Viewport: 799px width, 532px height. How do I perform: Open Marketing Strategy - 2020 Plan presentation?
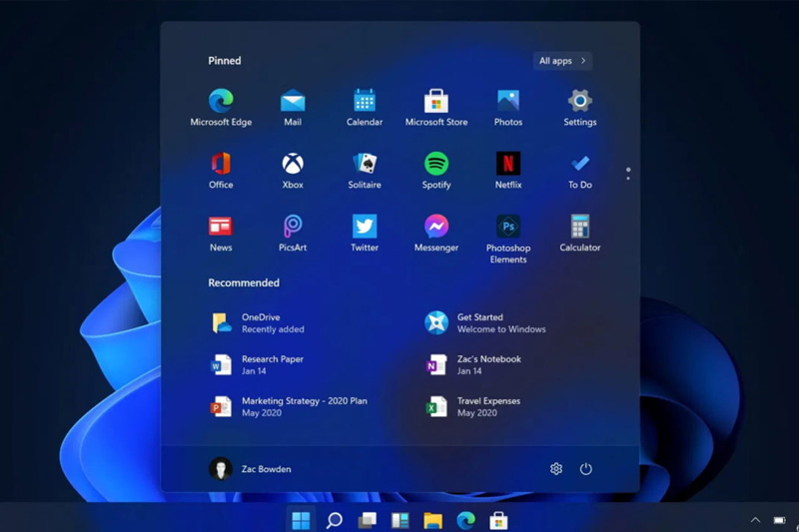pos(289,407)
